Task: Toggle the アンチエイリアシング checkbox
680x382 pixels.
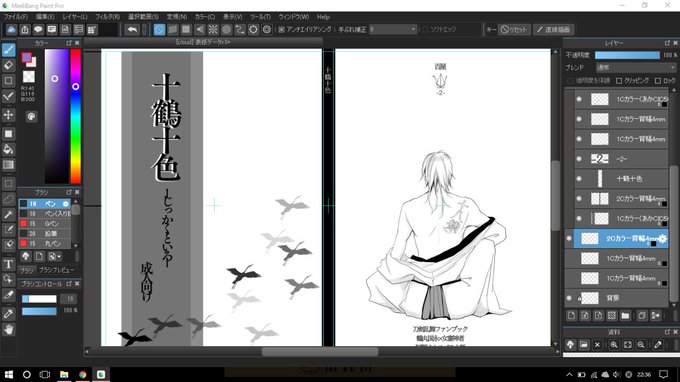Action: click(x=281, y=29)
